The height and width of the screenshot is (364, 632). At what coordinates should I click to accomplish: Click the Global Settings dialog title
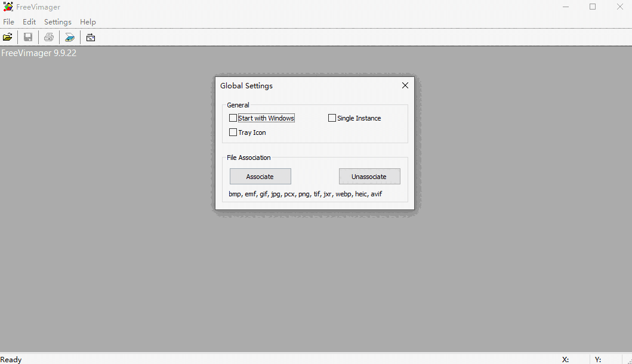click(246, 86)
